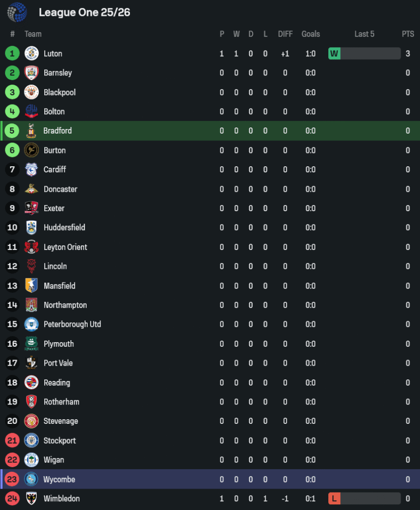
Task: Click Wimbledon's red L result badge
Action: point(334,499)
